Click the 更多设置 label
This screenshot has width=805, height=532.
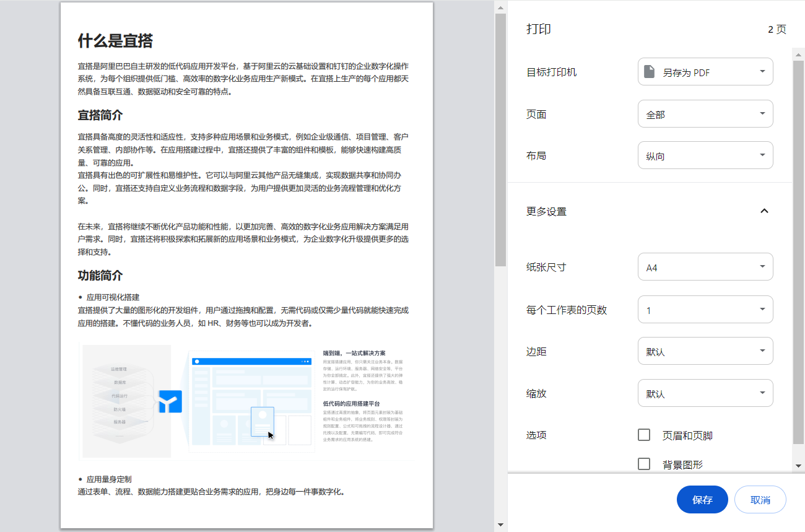tap(546, 211)
